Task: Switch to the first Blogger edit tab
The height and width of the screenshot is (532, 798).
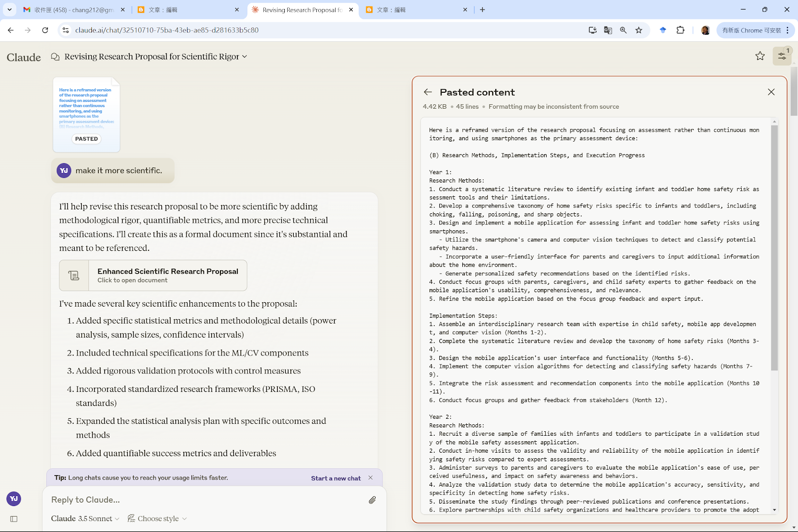Action: click(188, 10)
